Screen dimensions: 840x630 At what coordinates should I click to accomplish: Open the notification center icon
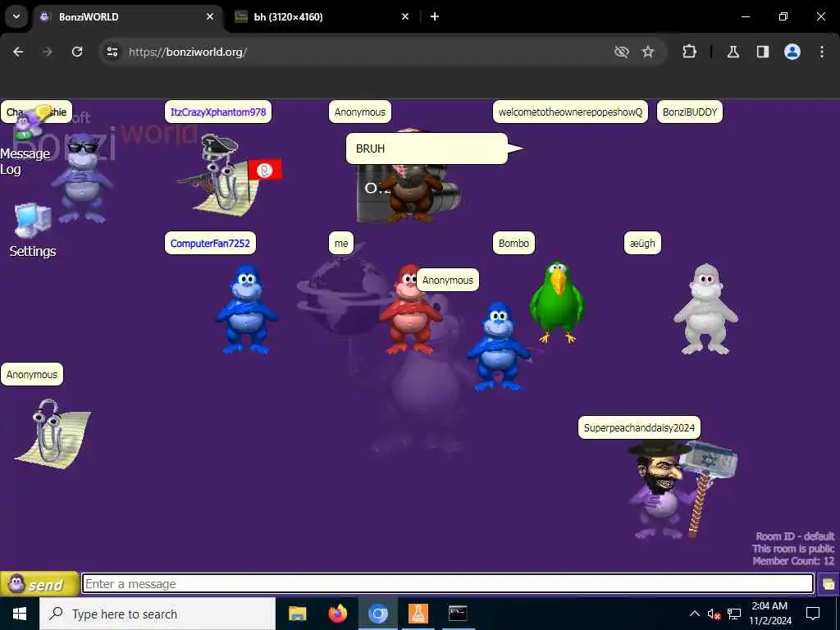click(x=813, y=614)
